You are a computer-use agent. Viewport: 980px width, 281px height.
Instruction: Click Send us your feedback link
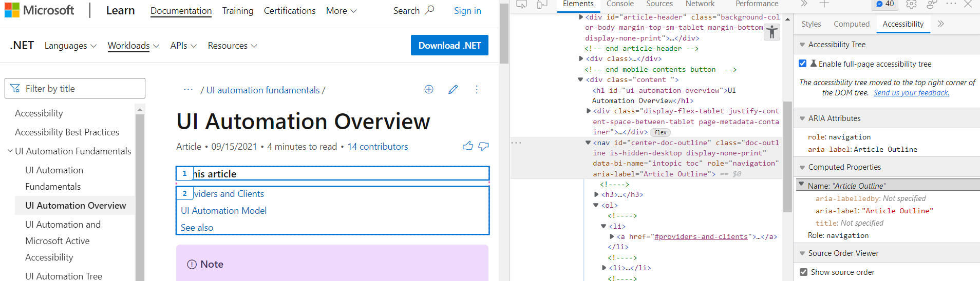click(911, 93)
